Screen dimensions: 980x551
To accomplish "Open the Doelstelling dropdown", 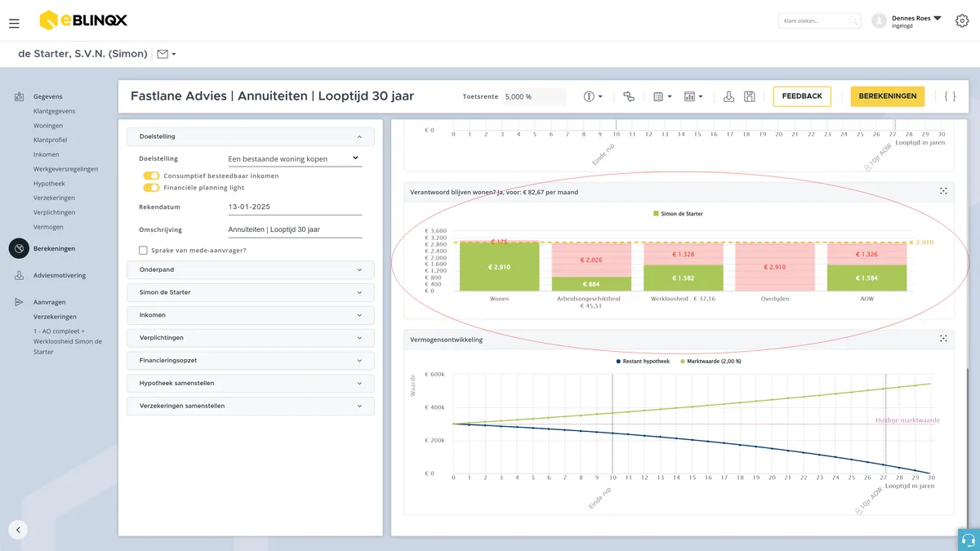I will pyautogui.click(x=294, y=158).
